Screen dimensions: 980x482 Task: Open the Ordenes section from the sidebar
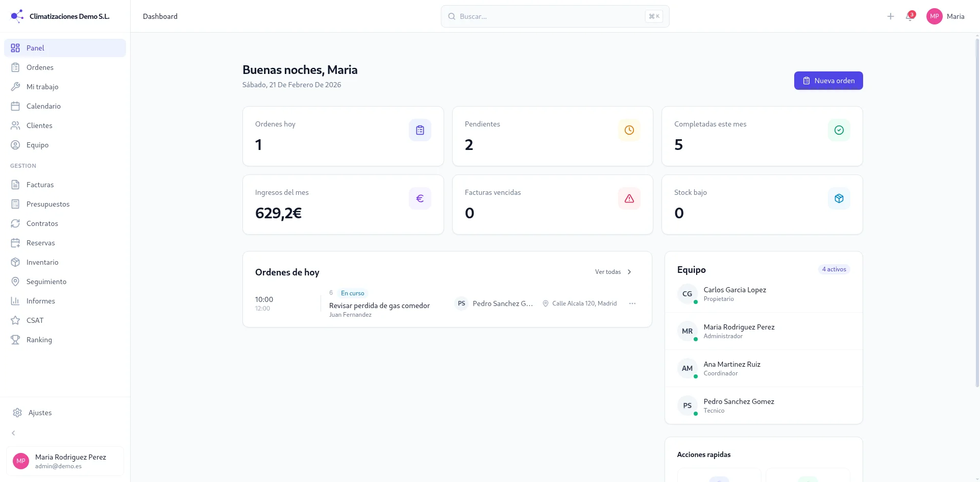pyautogui.click(x=40, y=67)
